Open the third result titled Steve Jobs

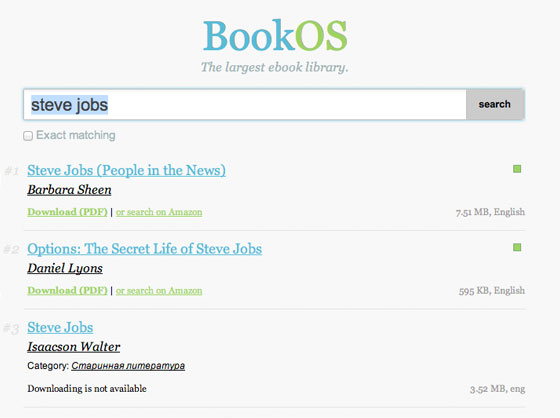coord(60,328)
